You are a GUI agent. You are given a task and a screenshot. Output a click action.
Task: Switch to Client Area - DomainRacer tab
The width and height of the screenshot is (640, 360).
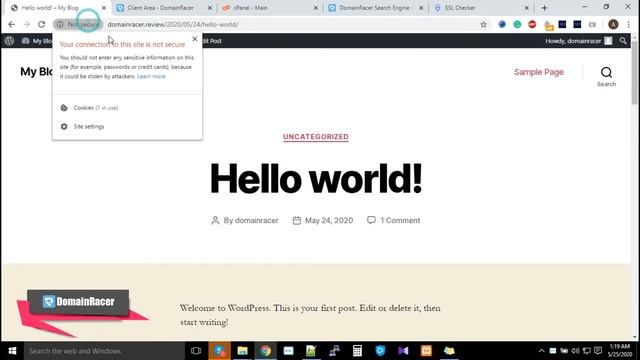pyautogui.click(x=160, y=8)
